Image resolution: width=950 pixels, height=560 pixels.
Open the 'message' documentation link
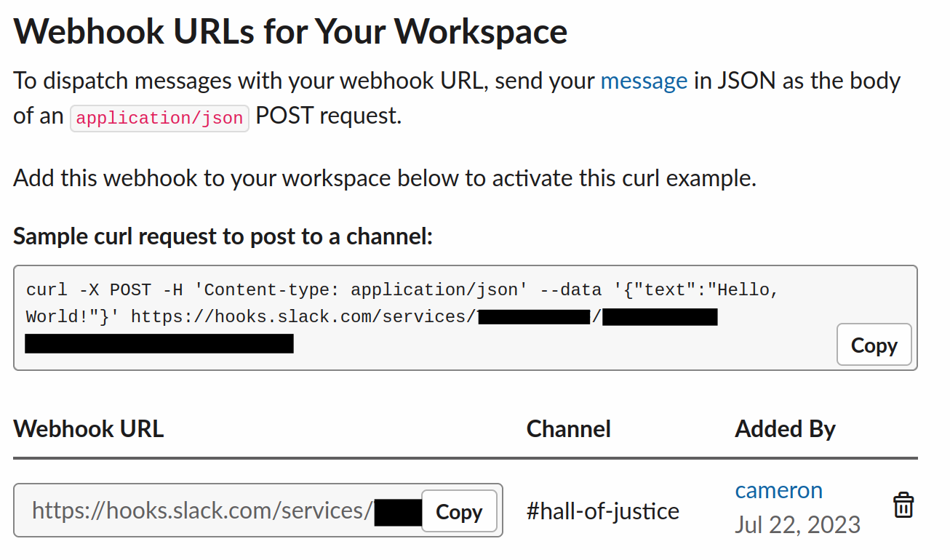pyautogui.click(x=644, y=80)
